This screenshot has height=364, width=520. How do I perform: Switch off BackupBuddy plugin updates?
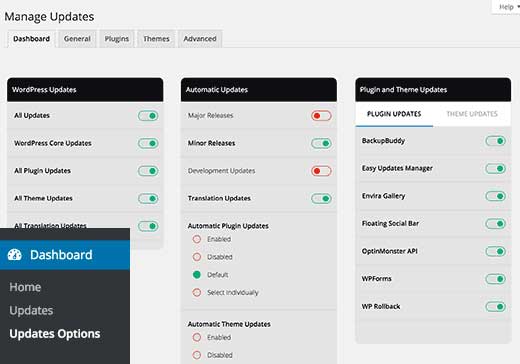(x=495, y=141)
